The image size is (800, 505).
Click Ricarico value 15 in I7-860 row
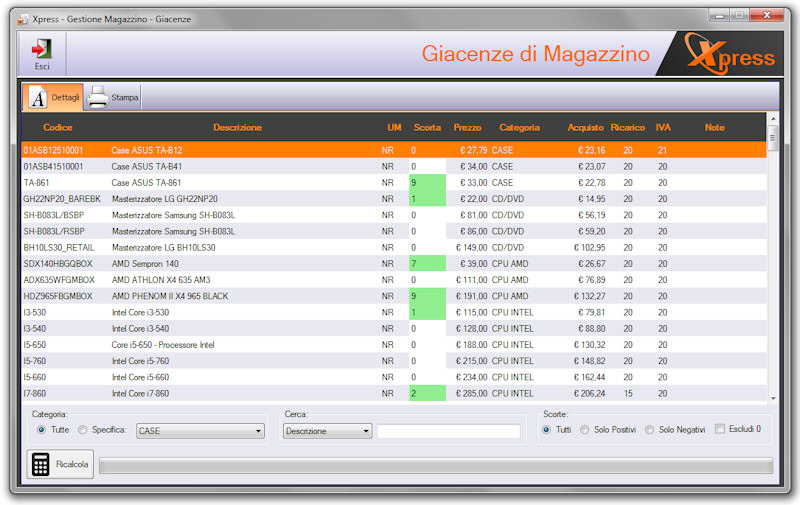click(x=628, y=393)
